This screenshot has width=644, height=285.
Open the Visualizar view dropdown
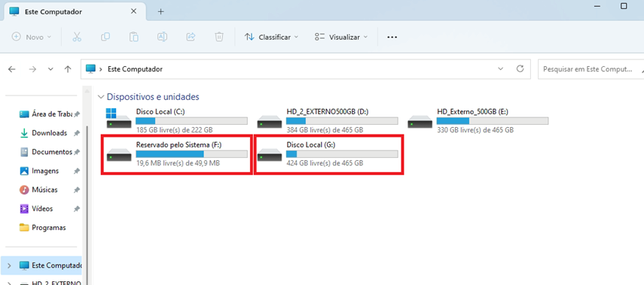coord(341,37)
